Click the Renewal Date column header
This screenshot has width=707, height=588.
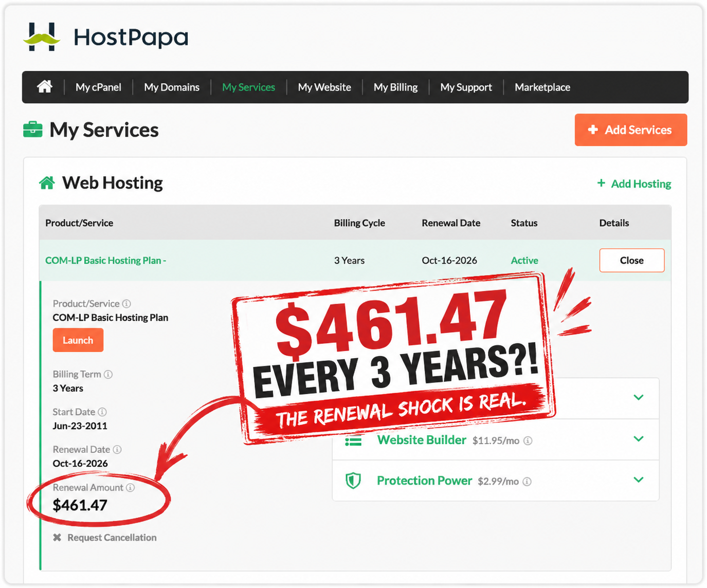tap(451, 223)
